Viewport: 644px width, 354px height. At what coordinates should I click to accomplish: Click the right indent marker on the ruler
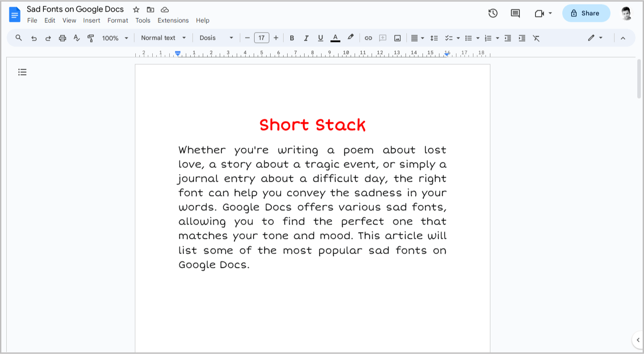point(447,54)
